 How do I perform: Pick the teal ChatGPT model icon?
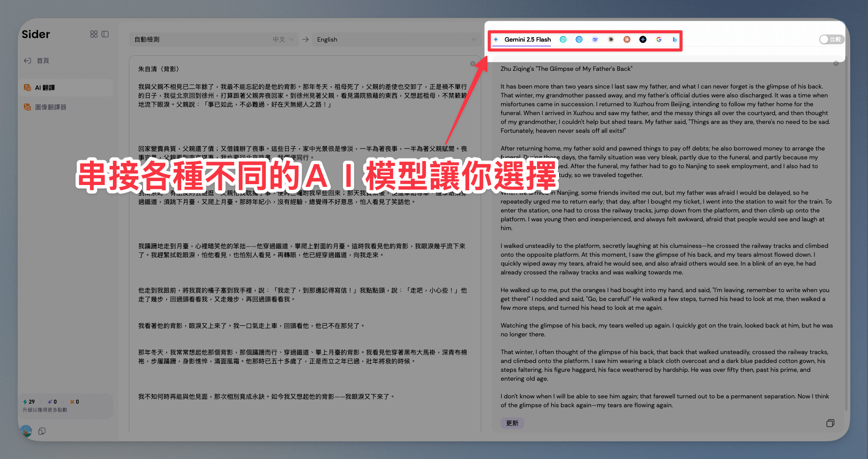[563, 39]
